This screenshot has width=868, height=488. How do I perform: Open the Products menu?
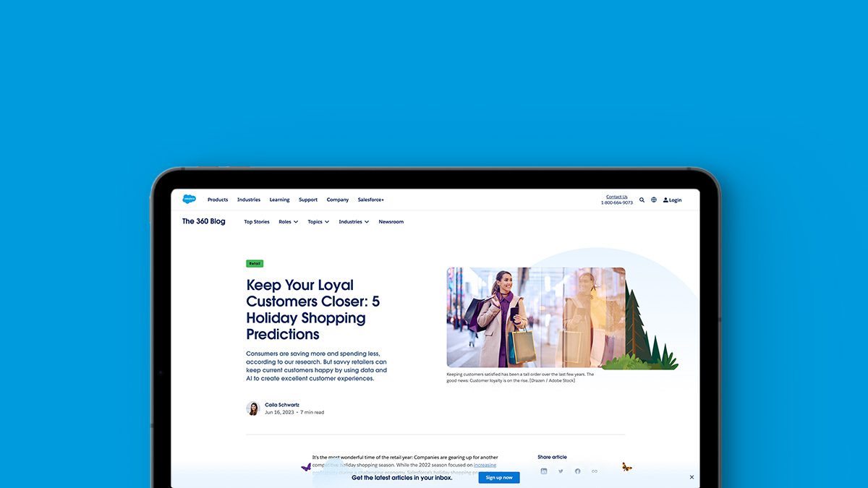click(218, 200)
